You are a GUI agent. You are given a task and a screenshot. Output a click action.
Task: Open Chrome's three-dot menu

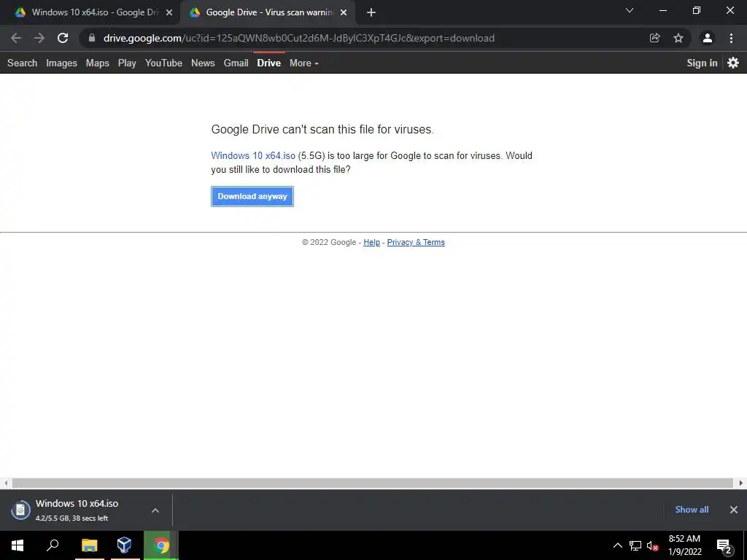[x=731, y=38]
